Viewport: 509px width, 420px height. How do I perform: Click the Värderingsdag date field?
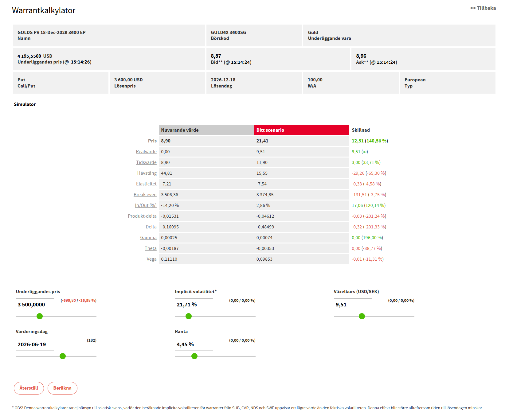[35, 344]
